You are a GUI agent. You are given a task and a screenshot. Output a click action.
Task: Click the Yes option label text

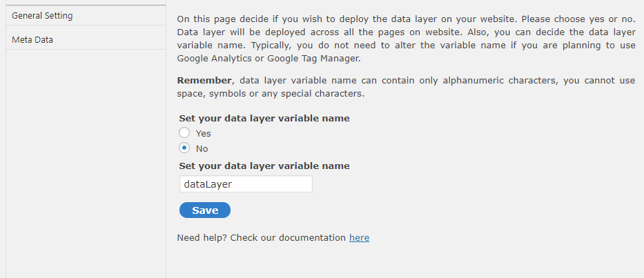[x=204, y=133]
